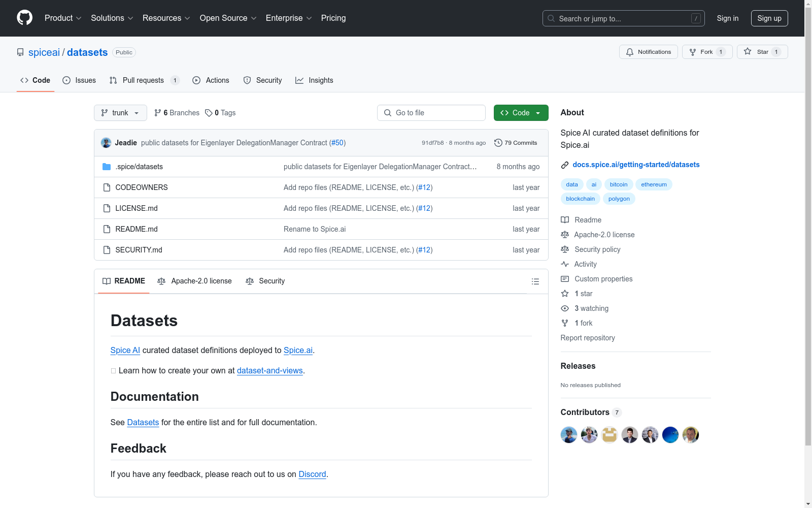Open first contributor avatar
The height and width of the screenshot is (508, 812).
[x=569, y=435]
